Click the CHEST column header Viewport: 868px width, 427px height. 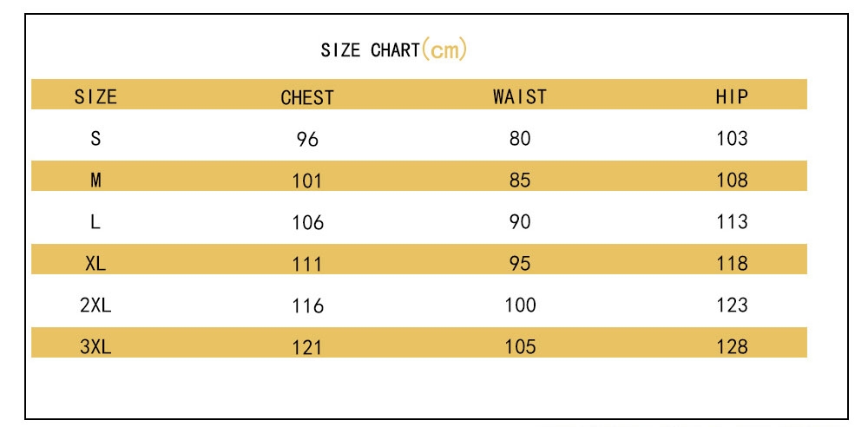[307, 98]
